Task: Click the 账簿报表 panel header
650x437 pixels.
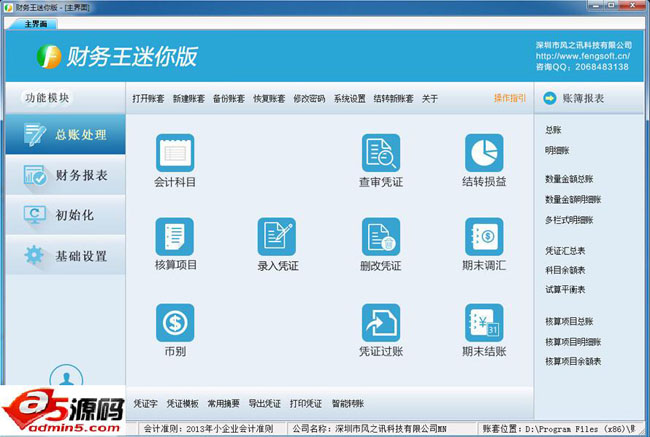Action: (x=583, y=98)
